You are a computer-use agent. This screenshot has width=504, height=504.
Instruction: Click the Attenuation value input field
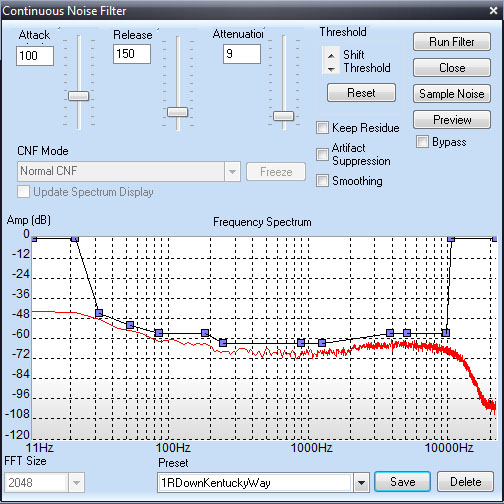coord(242,54)
